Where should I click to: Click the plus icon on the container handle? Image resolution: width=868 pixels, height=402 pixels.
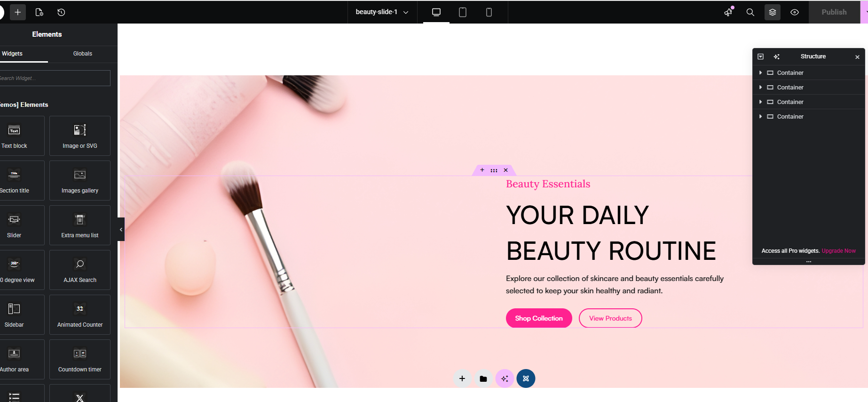482,170
